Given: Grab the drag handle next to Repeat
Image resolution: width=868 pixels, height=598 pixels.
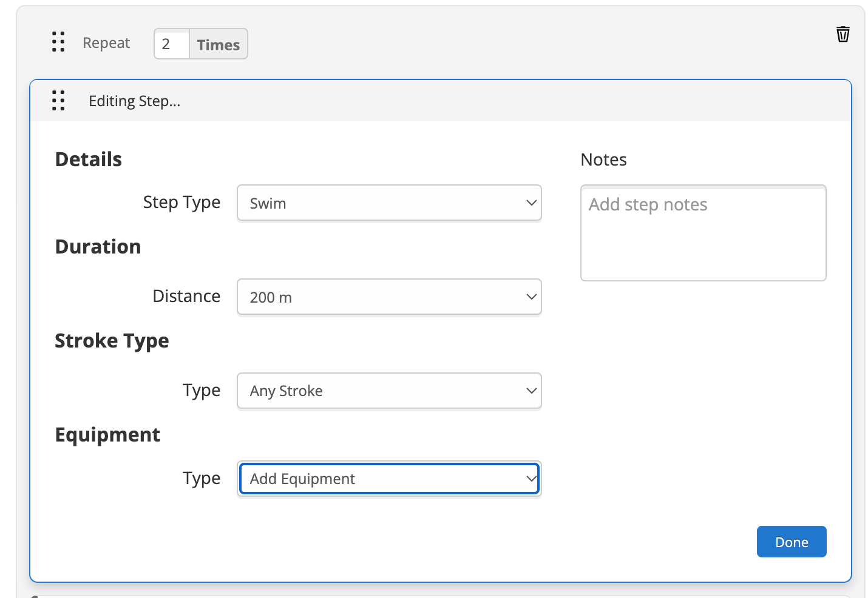Looking at the screenshot, I should click(x=58, y=42).
